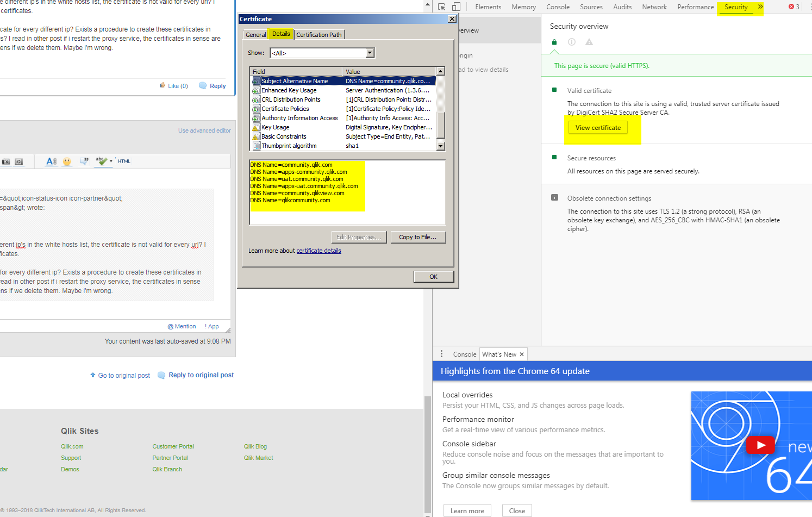Click the spell check abc icon
The image size is (812, 517).
102,161
